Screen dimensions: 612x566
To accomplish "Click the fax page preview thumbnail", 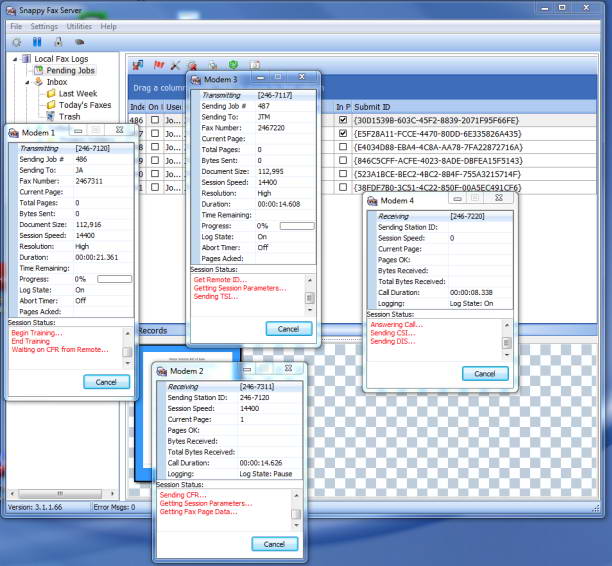I will (x=188, y=415).
